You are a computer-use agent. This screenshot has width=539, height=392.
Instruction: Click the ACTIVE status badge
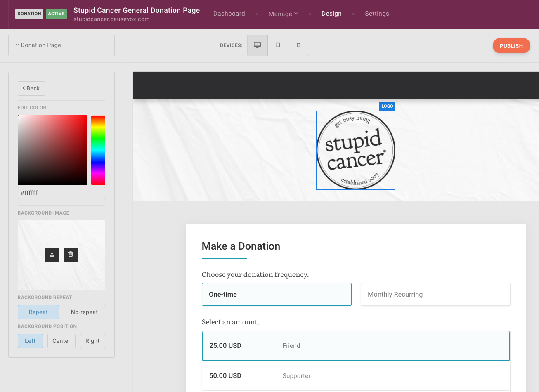56,14
